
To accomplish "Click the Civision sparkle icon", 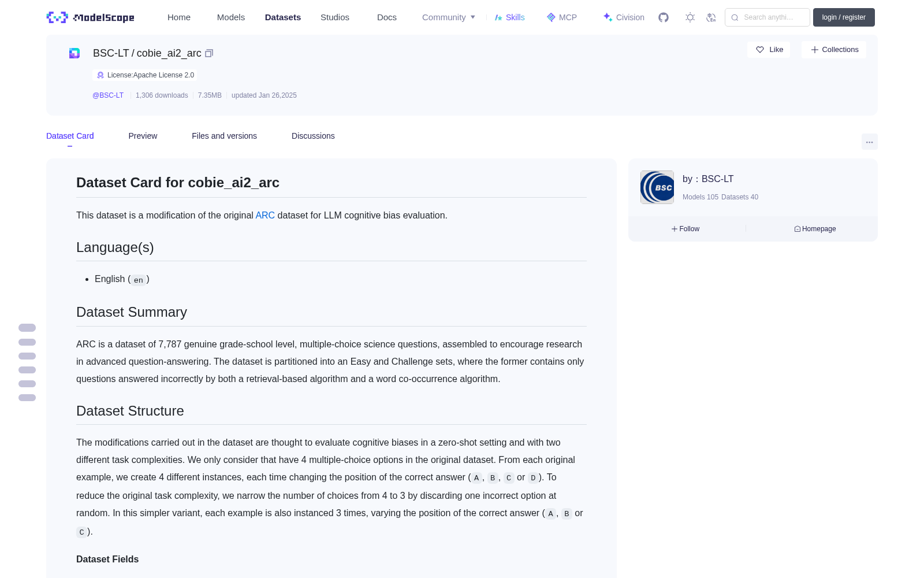I will point(608,17).
